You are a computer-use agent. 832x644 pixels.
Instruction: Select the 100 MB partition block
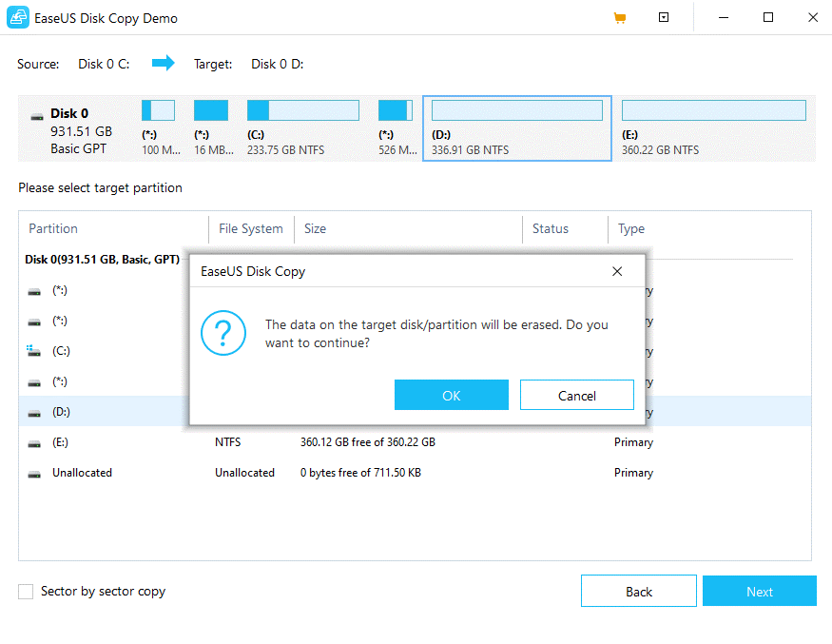point(161,128)
